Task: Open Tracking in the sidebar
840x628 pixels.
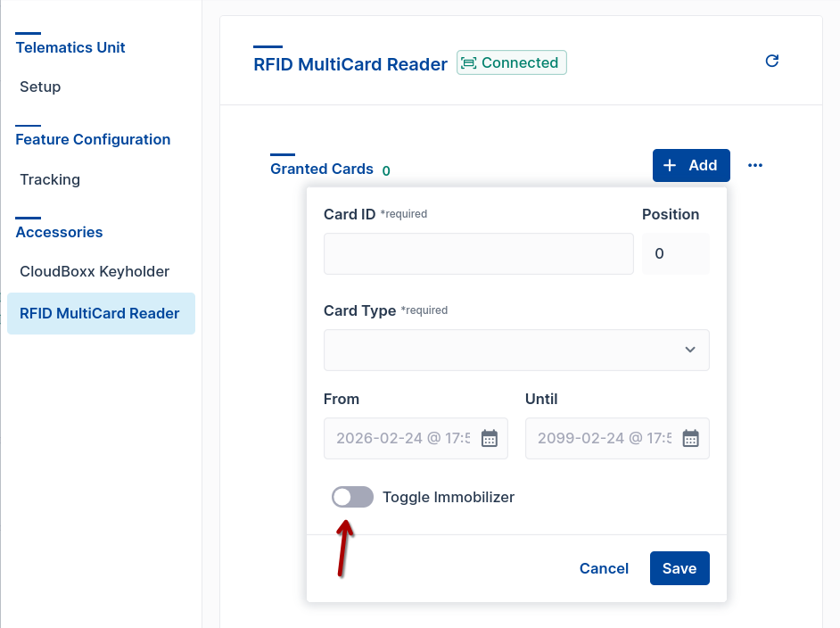Action: tap(50, 179)
